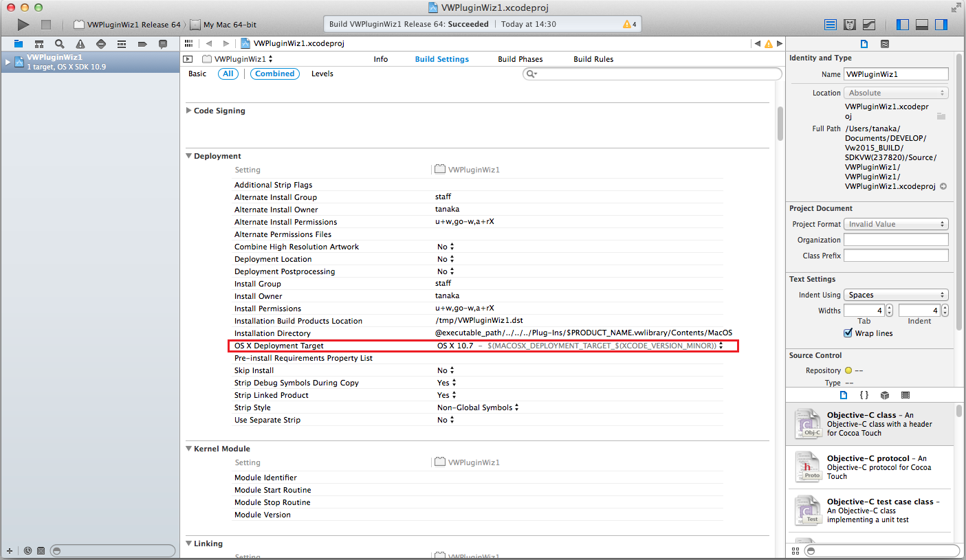Go forward in jump bar history
The image size is (966, 560).
[x=226, y=43]
